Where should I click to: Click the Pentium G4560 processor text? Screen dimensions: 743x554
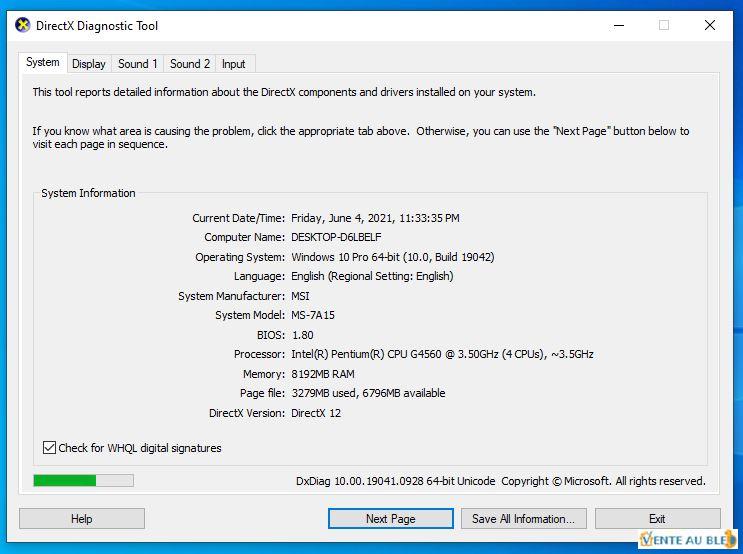click(x=442, y=354)
